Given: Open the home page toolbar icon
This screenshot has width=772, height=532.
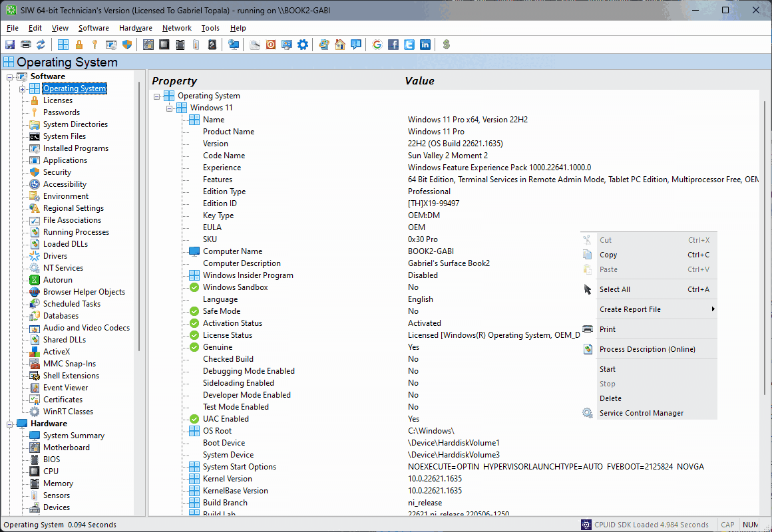Looking at the screenshot, I should coord(339,45).
